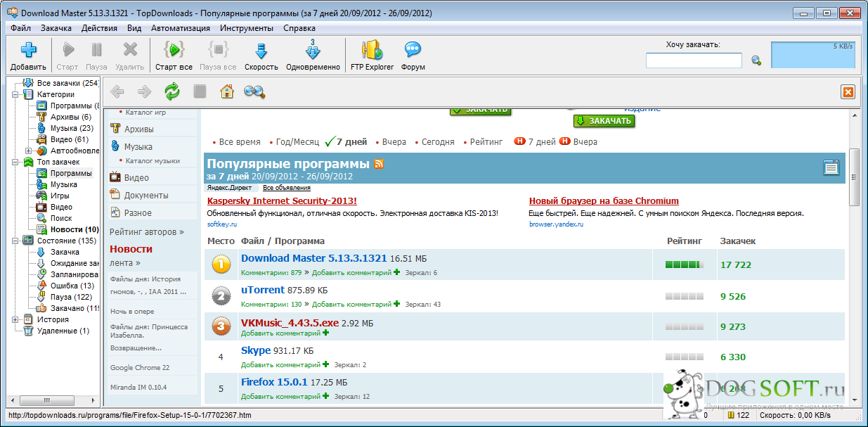The width and height of the screenshot is (868, 427).
Task: Click the Новый браузер на базе Chromium link
Action: (x=604, y=201)
